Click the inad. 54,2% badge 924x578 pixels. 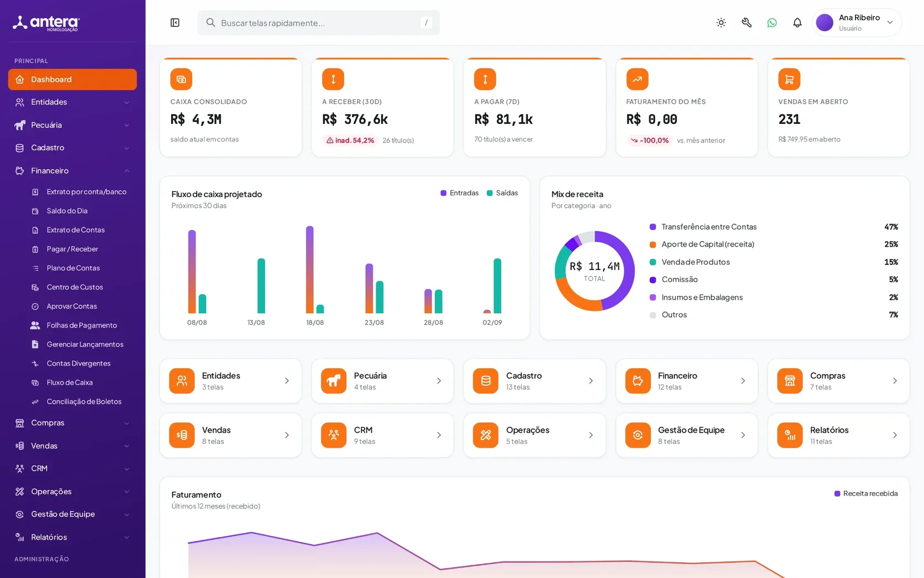point(350,140)
